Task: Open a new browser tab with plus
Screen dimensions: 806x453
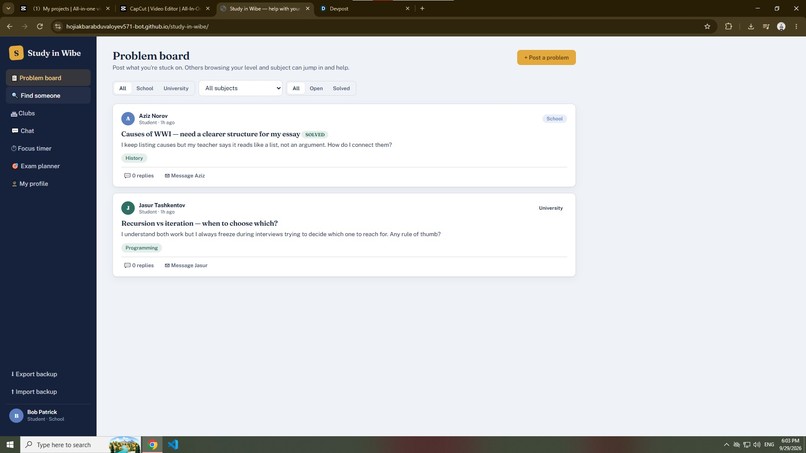Action: 422,9
